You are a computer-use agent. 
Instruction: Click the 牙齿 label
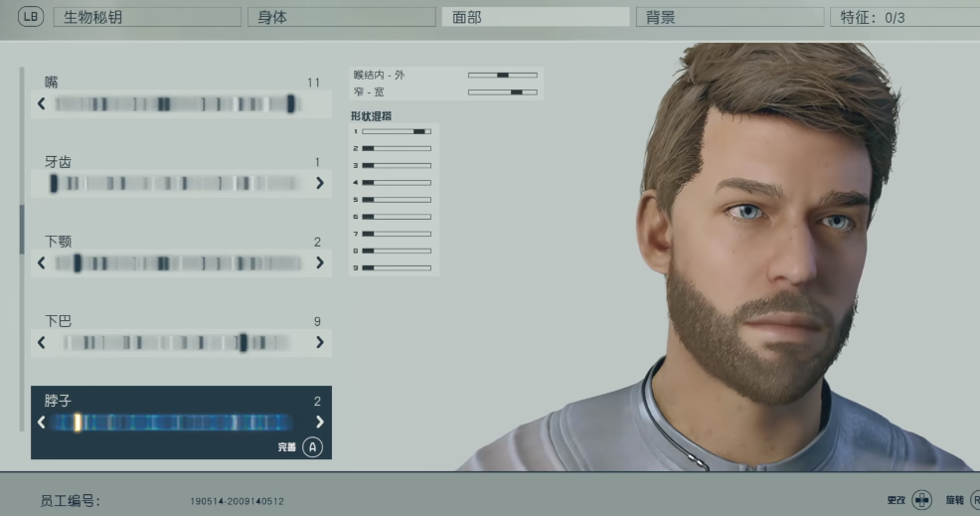[x=58, y=162]
